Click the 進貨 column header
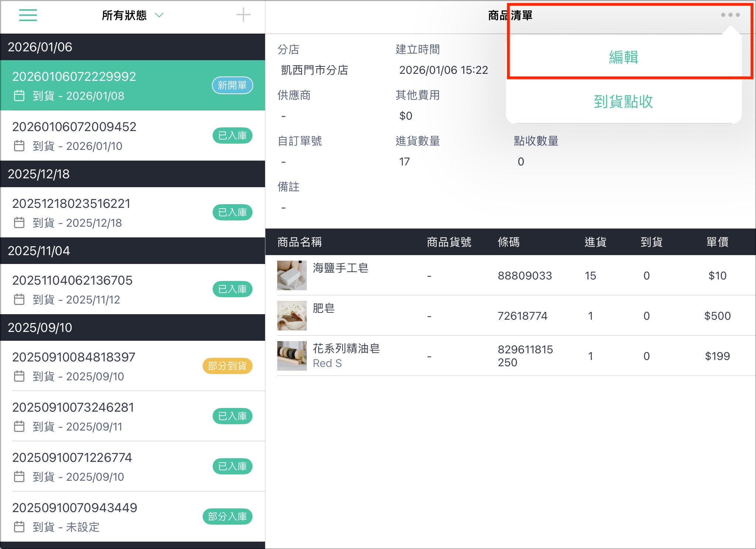This screenshot has width=756, height=549. 595,242
